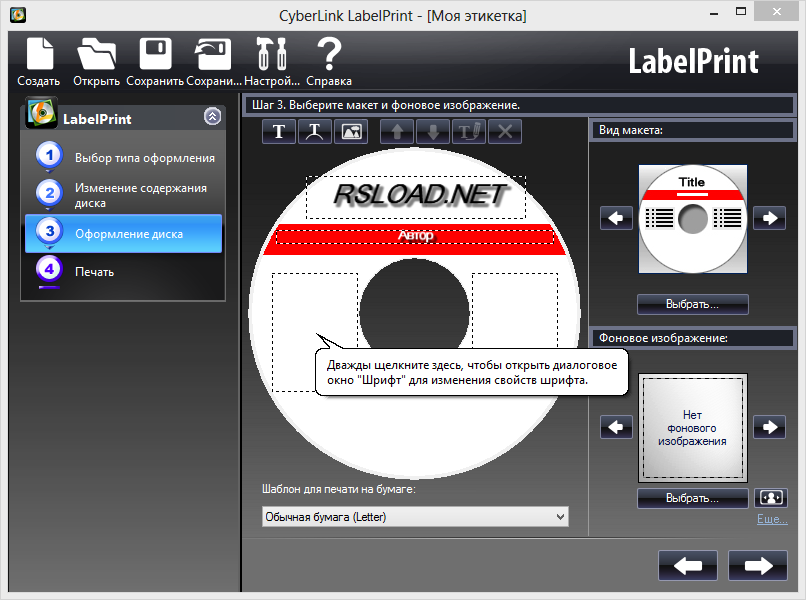Viewport: 806px width, 600px height.
Task: Open Справка help from the toolbar
Action: (x=329, y=60)
